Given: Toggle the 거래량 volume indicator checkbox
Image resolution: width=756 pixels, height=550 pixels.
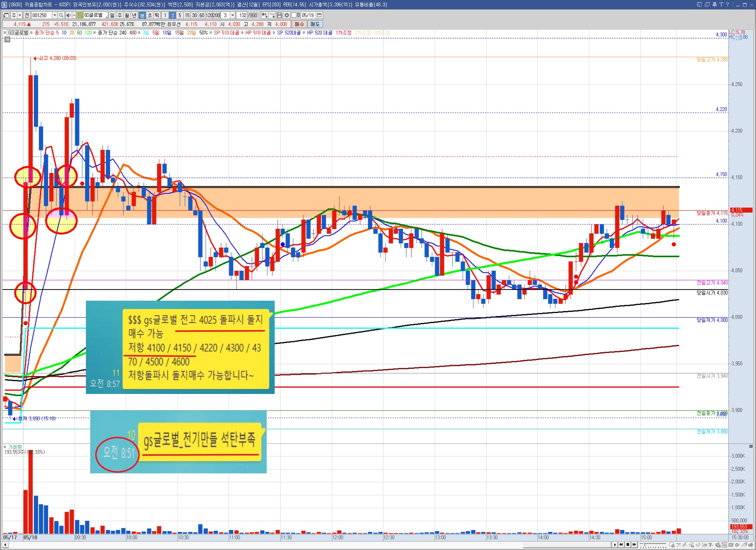Looking at the screenshot, I should coord(5,447).
